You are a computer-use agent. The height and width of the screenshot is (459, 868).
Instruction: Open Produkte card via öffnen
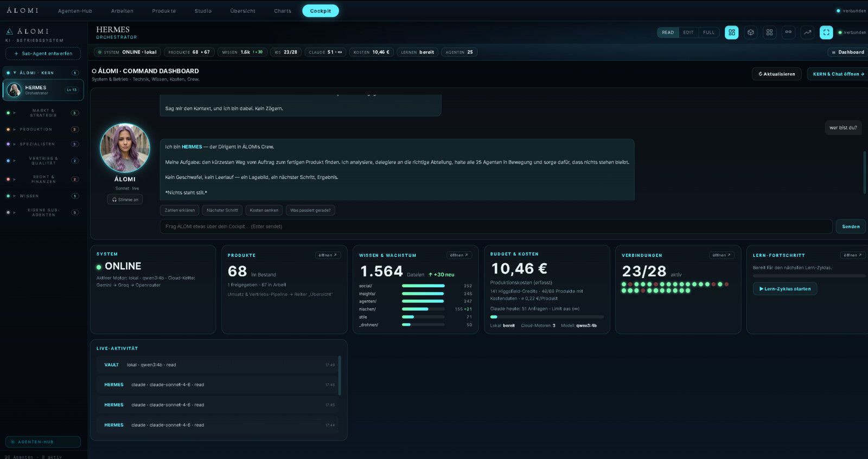[328, 255]
